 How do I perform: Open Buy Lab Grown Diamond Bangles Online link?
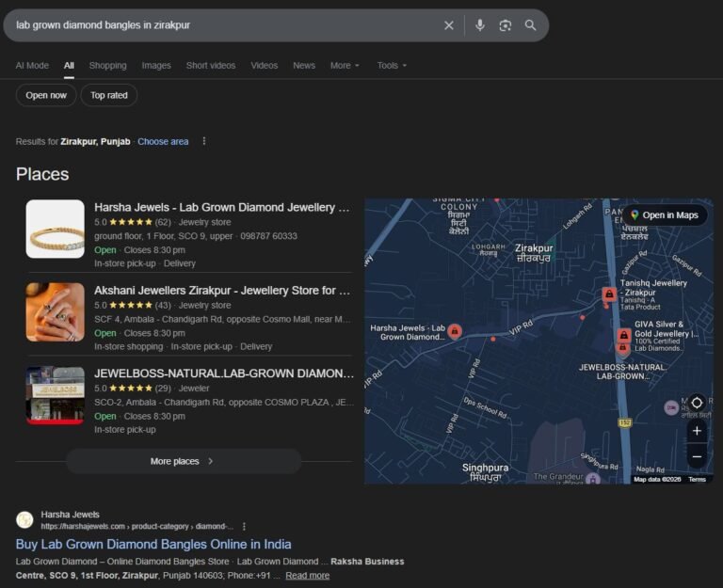pyautogui.click(x=153, y=544)
